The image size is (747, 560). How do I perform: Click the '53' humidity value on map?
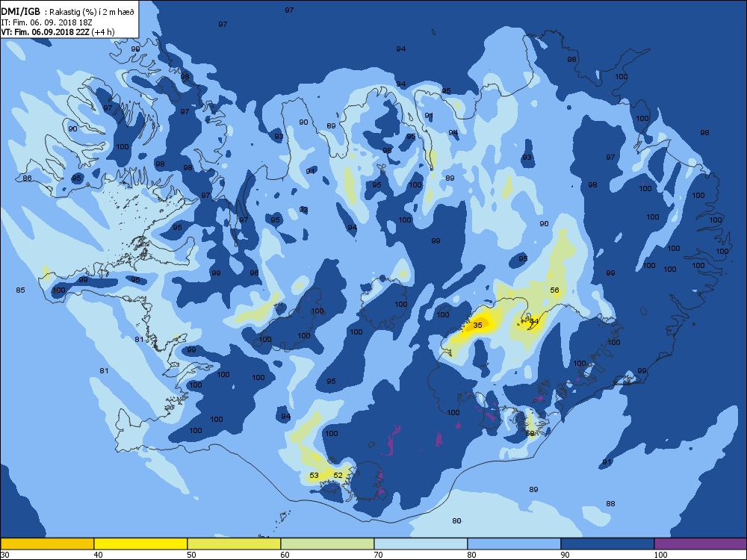pos(314,475)
